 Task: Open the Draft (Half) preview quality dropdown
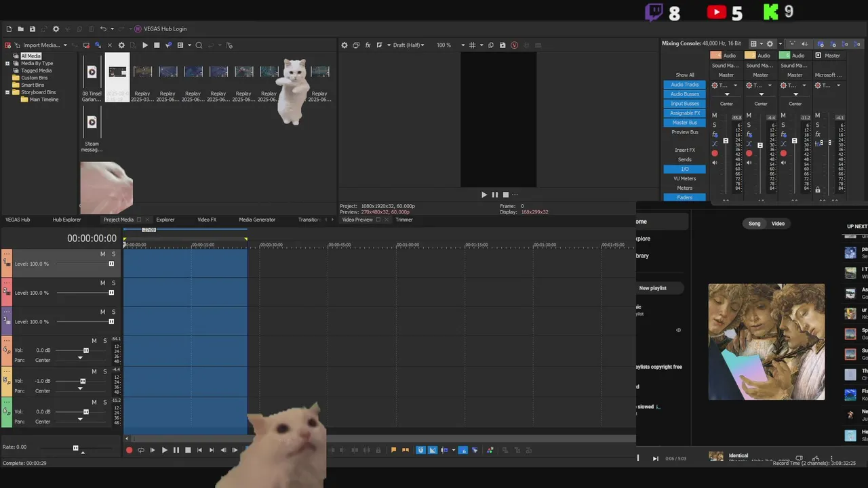pyautogui.click(x=409, y=45)
